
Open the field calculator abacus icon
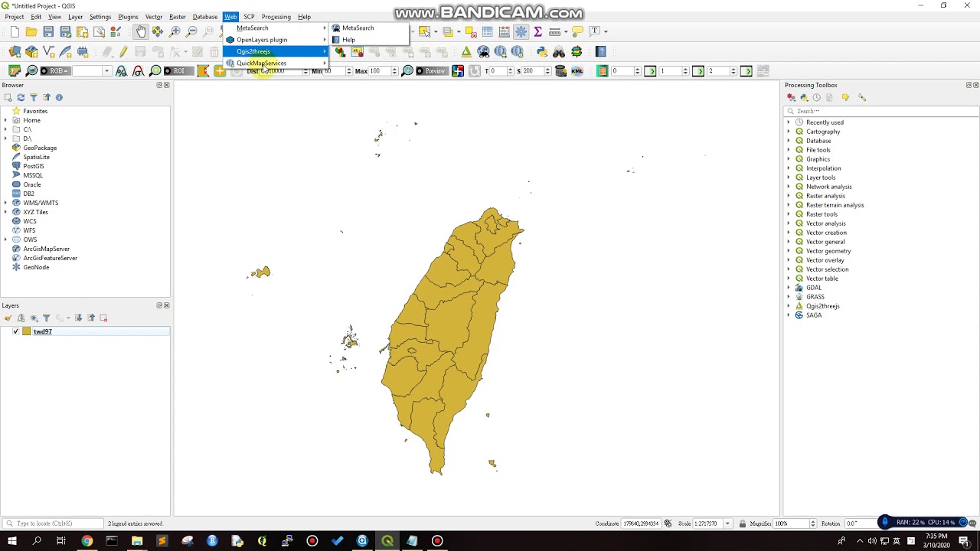click(x=505, y=31)
